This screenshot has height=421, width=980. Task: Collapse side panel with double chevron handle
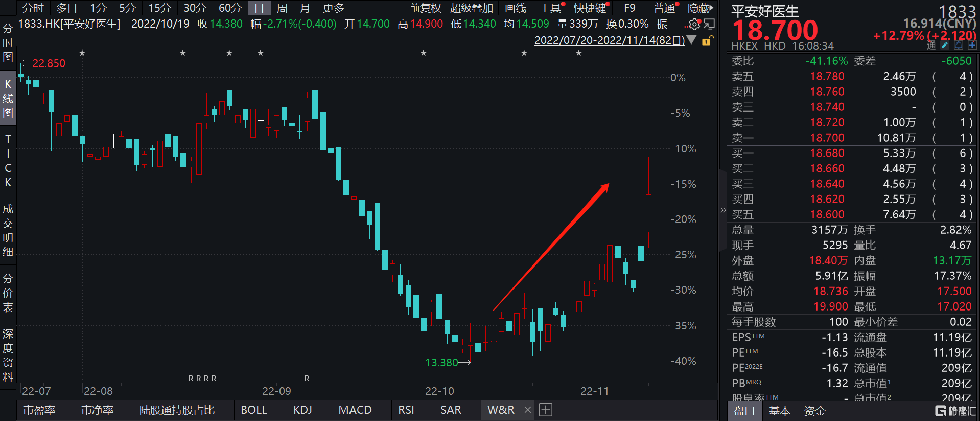(723, 210)
